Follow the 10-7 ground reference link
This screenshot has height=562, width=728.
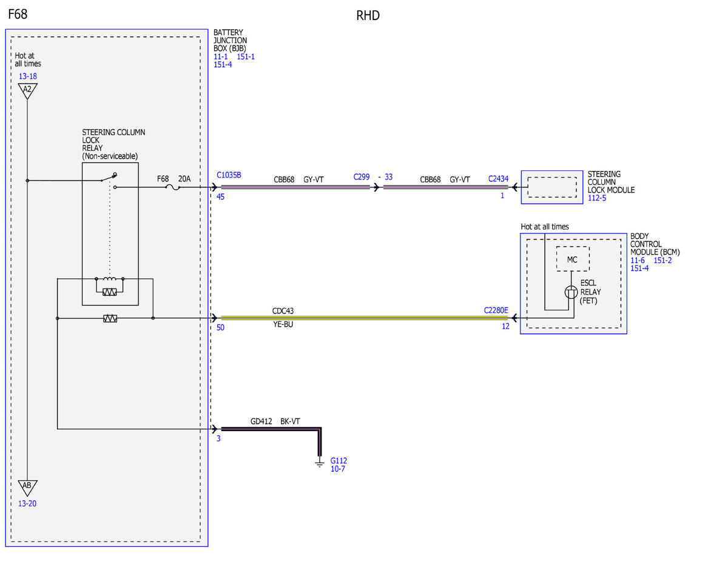[339, 469]
